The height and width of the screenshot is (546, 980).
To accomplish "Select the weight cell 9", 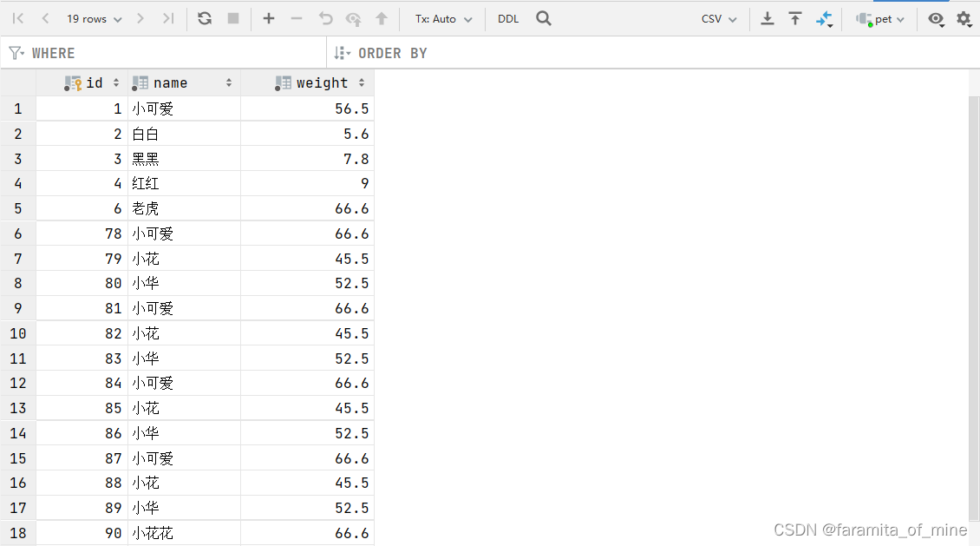I will [308, 183].
